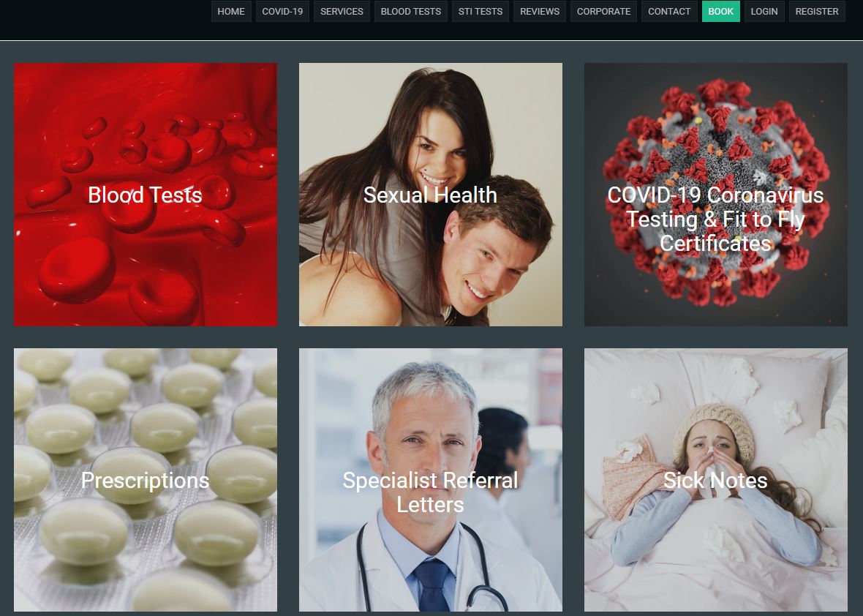Go to the COVID-19 page

[x=282, y=12]
